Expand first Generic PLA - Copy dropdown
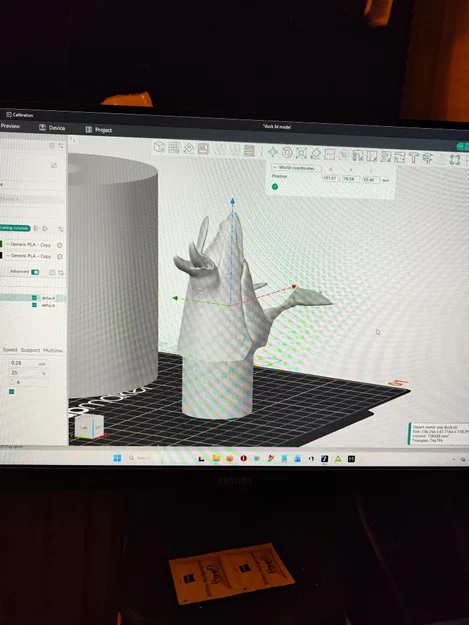The image size is (469, 625). (x=29, y=244)
